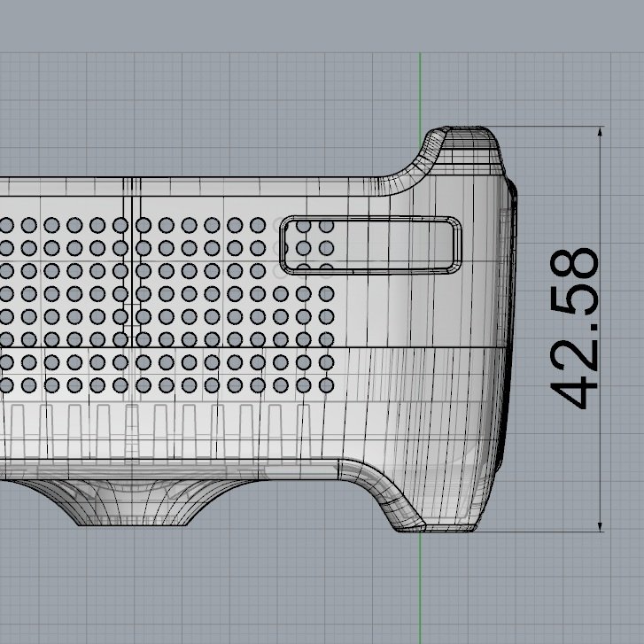This screenshot has width=644, height=644.
Task: Select the 42.58 dimension text
Action: (x=574, y=329)
